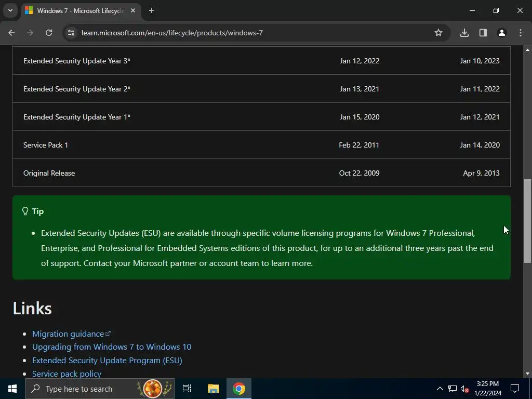
Task: Click the 'Jan 12, 2022' start date
Action: (x=360, y=61)
